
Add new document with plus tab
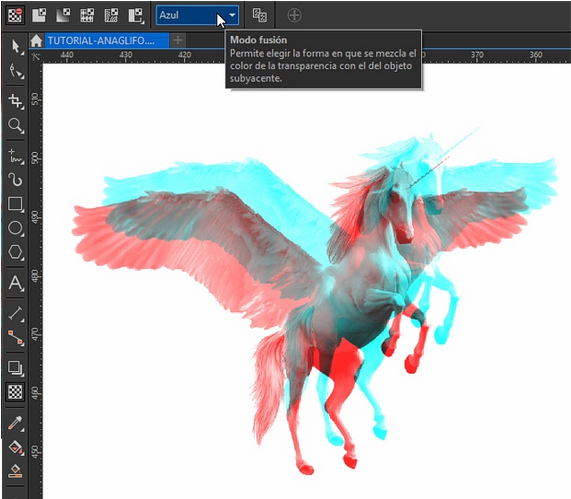pyautogui.click(x=178, y=40)
